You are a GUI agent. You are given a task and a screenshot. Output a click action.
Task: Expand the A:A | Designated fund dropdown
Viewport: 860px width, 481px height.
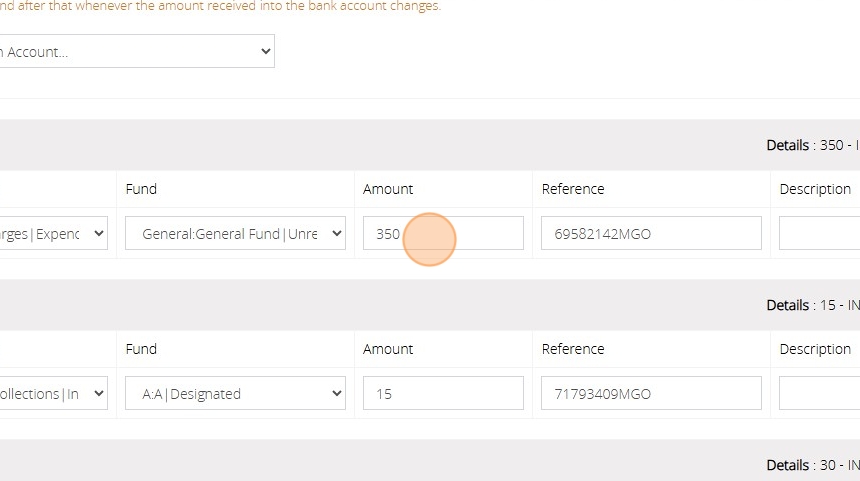pyautogui.click(x=235, y=394)
